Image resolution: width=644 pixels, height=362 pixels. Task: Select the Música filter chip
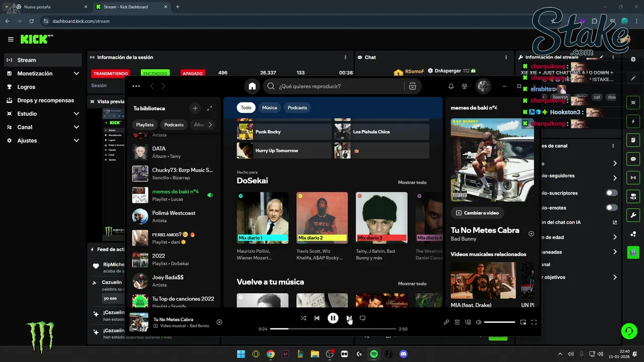coord(270,108)
